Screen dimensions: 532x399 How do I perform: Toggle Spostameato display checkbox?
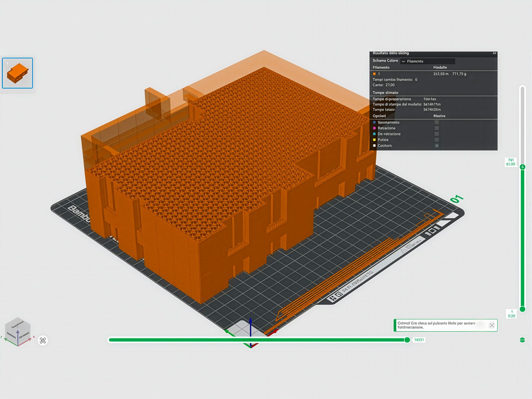[x=437, y=122]
